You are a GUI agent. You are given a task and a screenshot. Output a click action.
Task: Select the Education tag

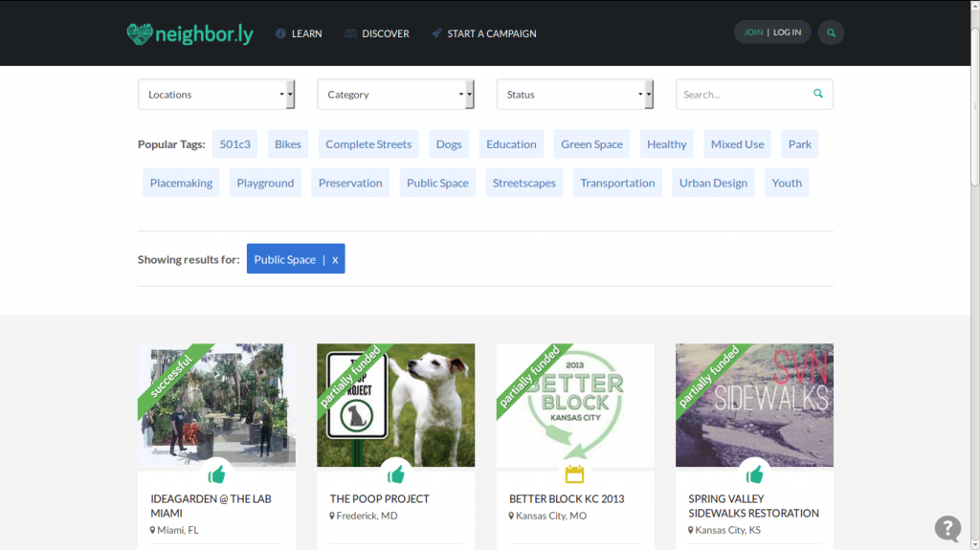(511, 144)
